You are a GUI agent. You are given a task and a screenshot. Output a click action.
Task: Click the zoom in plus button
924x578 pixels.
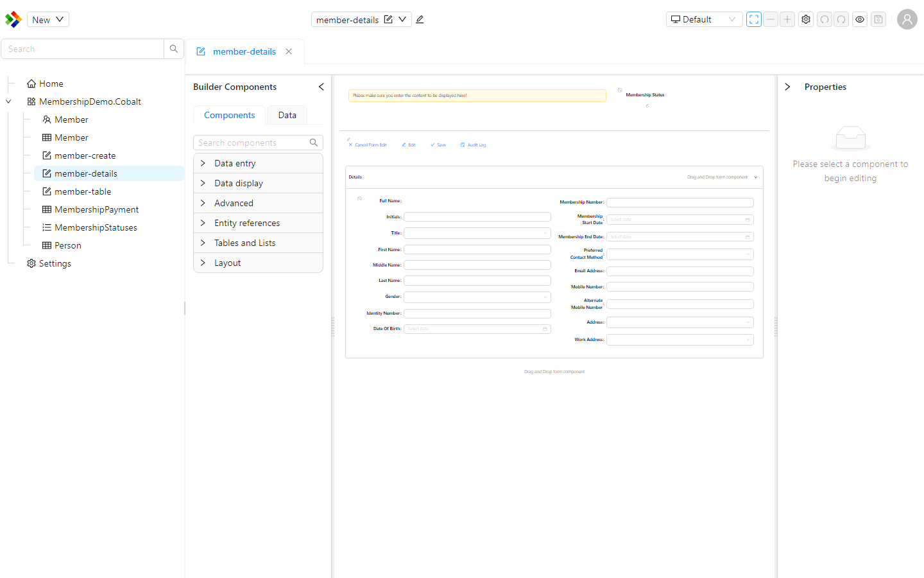coord(787,19)
